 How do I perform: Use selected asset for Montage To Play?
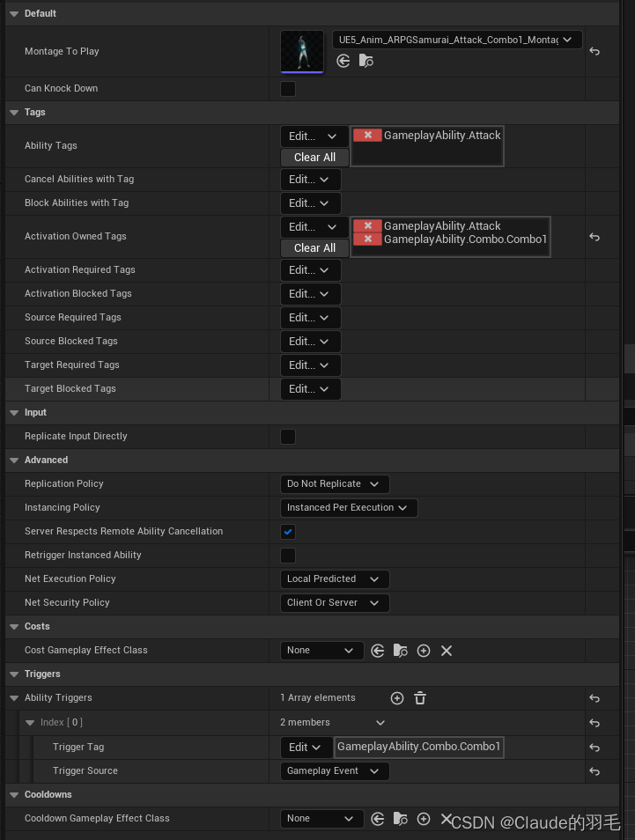click(x=343, y=61)
